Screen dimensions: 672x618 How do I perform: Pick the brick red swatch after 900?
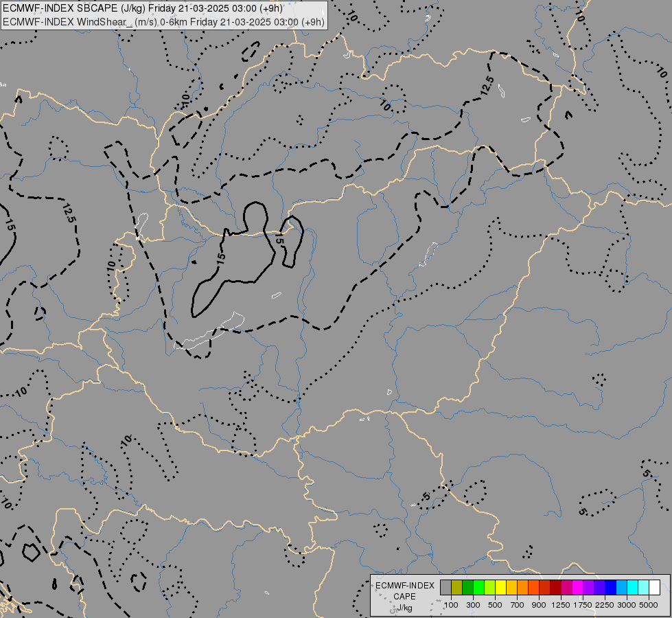click(x=545, y=588)
